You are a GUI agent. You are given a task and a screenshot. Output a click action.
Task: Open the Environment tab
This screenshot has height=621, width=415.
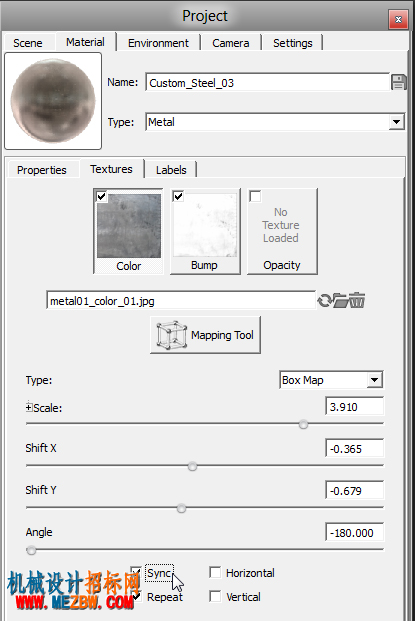coord(158,43)
